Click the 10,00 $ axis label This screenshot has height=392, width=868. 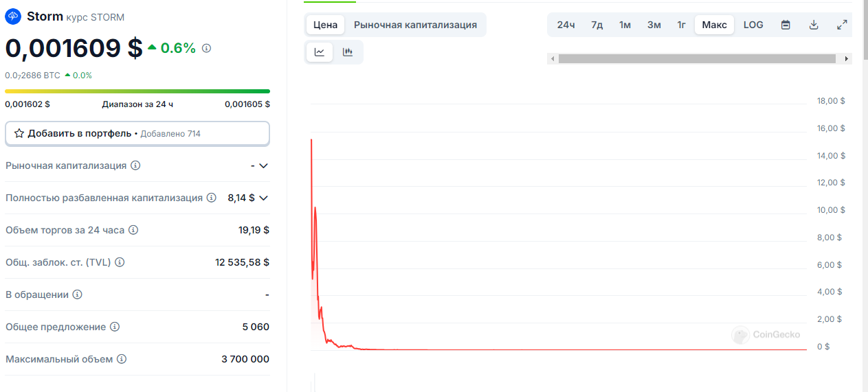[831, 210]
